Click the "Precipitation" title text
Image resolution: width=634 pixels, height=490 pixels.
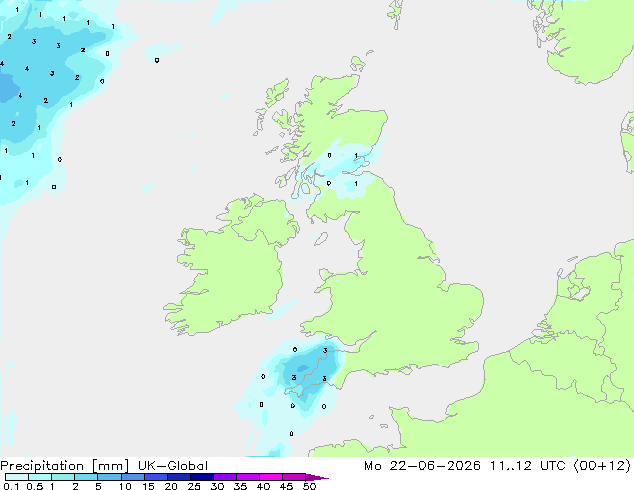click(42, 466)
